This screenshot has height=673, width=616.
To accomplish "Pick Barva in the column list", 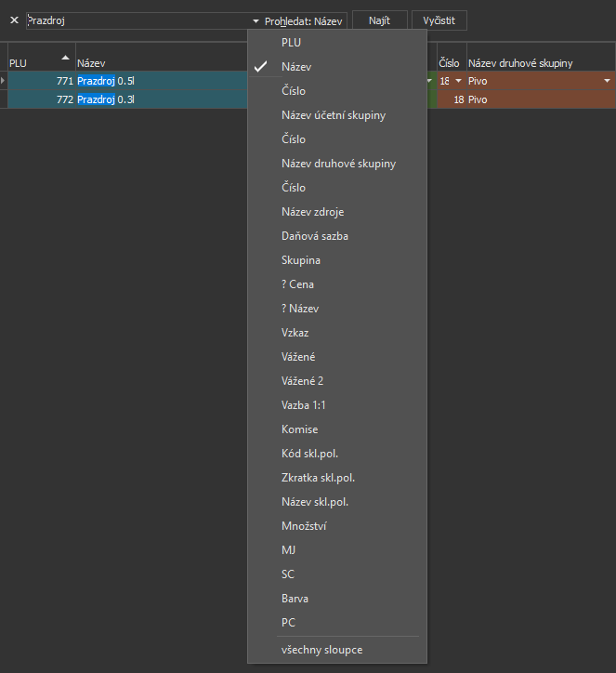I will (295, 599).
